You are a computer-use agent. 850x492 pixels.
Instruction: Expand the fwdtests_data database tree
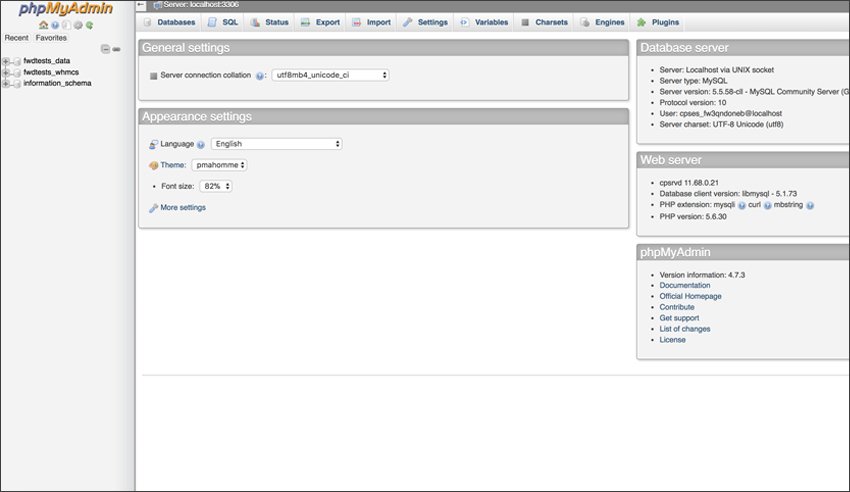point(5,61)
